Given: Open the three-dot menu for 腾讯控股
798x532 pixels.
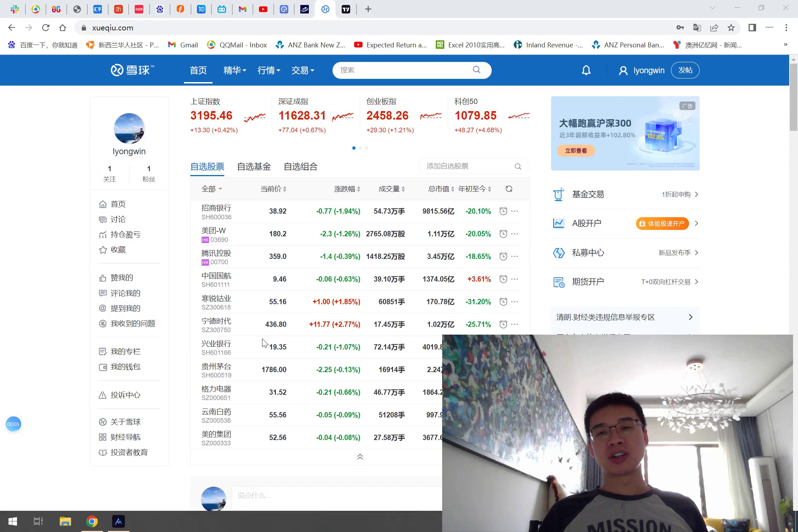Looking at the screenshot, I should point(515,256).
